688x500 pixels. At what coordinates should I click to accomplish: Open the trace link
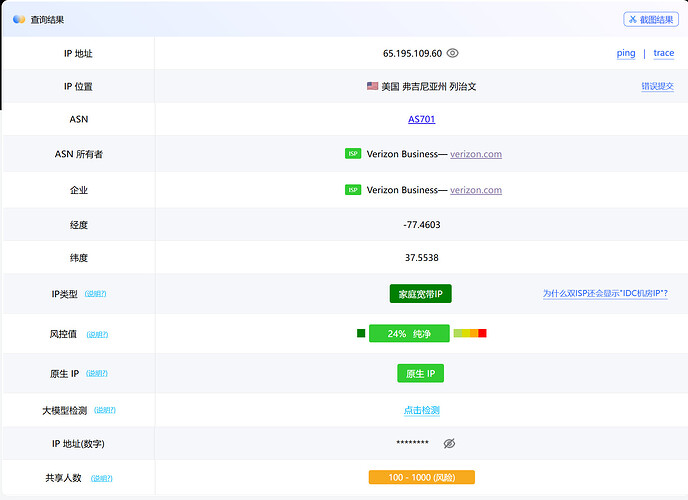(x=663, y=53)
